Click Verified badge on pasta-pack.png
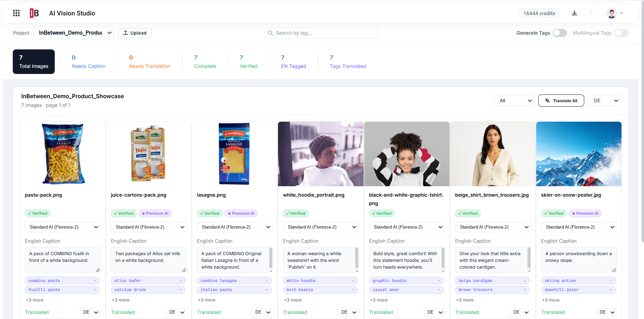Viewport: 644px width, 319px height. click(38, 213)
